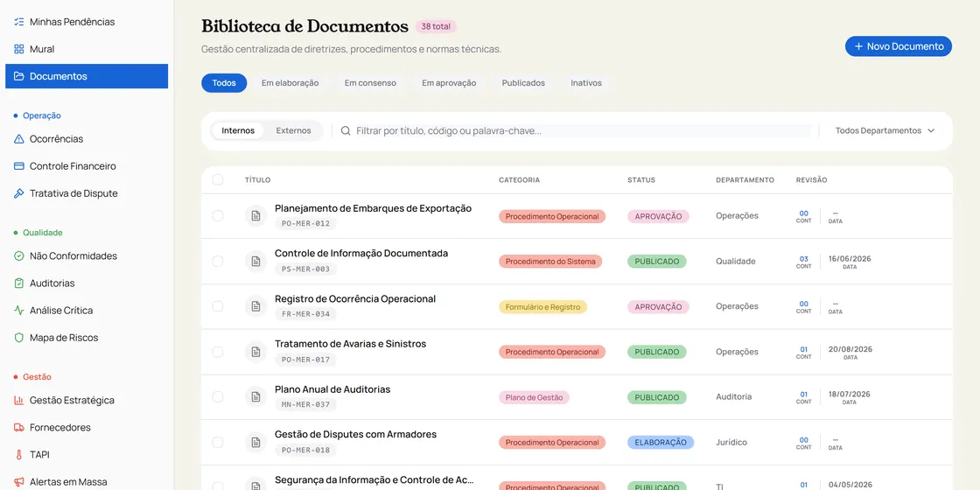The height and width of the screenshot is (490, 980).
Task: Check the Registro de Ocorrência Operacional row
Action: coord(218,306)
